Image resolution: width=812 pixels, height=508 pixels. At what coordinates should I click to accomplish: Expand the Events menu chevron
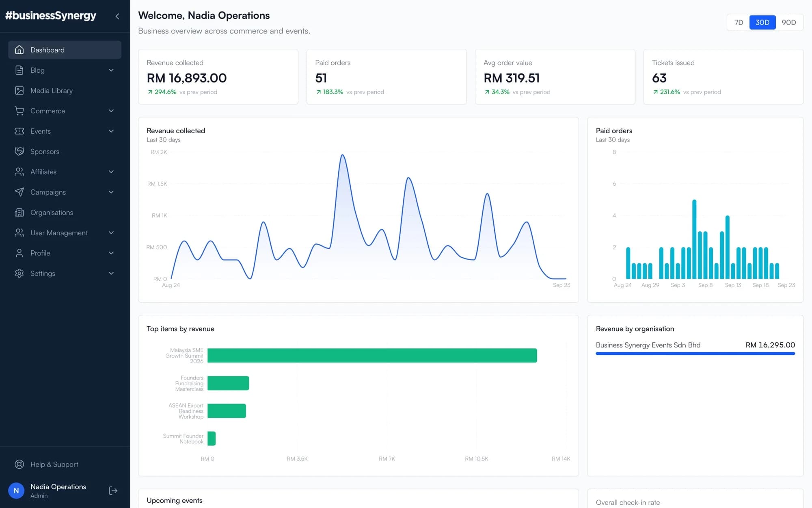point(111,131)
